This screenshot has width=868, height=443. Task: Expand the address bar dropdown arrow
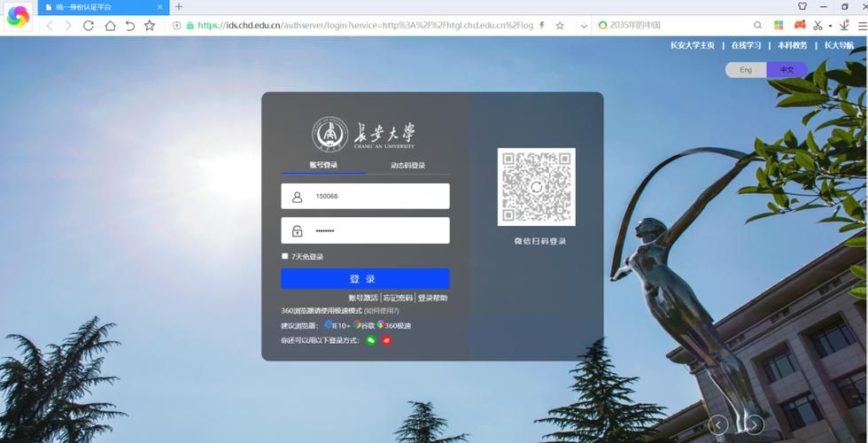(584, 26)
